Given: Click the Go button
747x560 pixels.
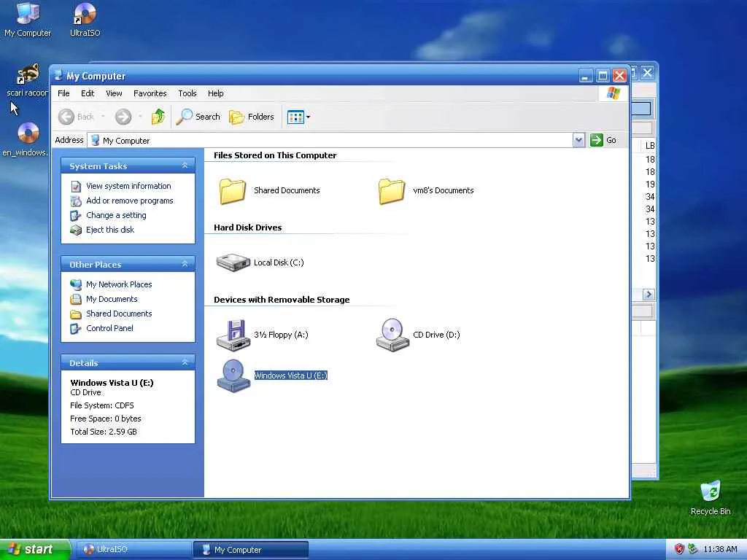Looking at the screenshot, I should 603,140.
